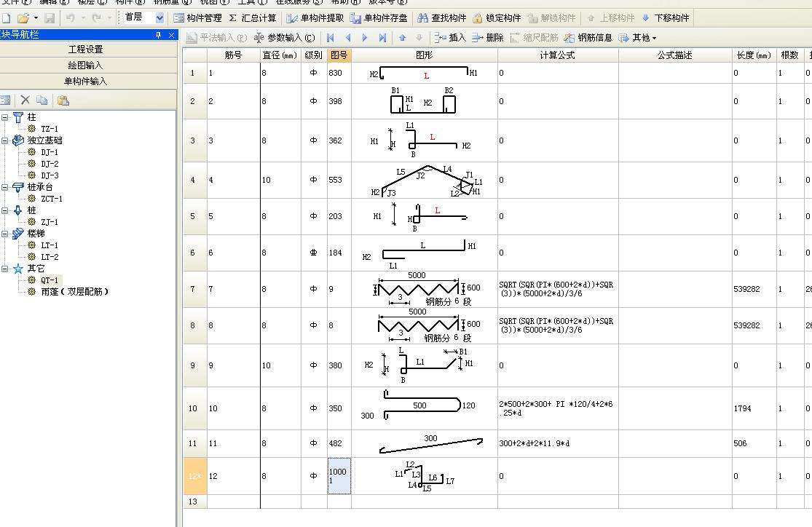Click the Undo arrow icon
The width and height of the screenshot is (812, 527).
(x=71, y=18)
